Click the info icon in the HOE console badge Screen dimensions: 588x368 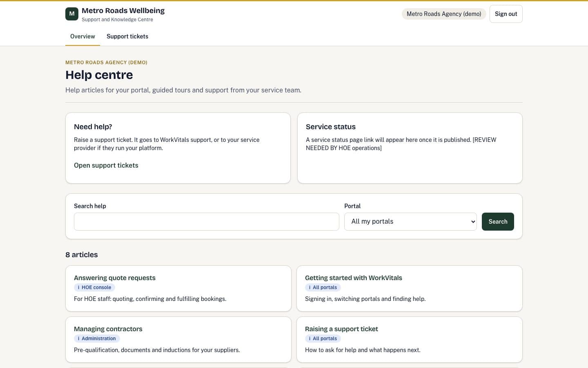coord(78,287)
